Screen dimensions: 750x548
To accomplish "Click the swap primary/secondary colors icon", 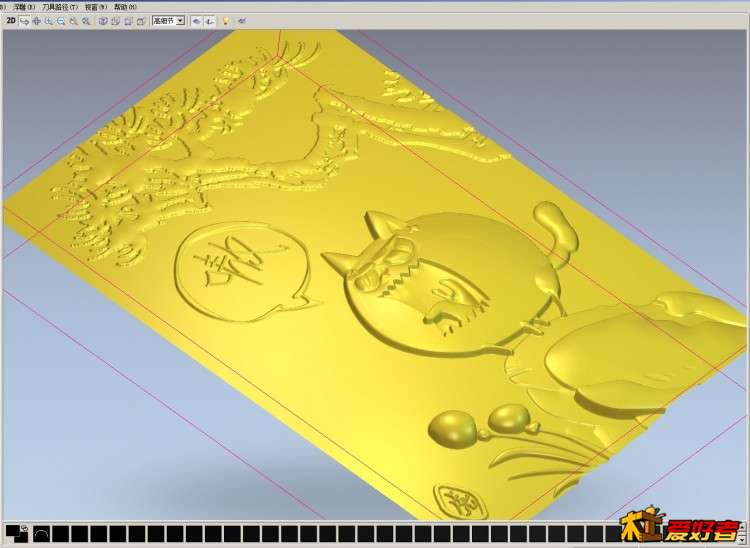I will (24, 528).
